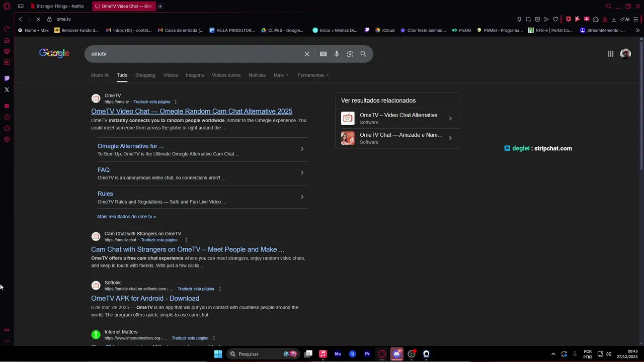Select the Imagens search tab
Image resolution: width=644 pixels, height=362 pixels.
(x=195, y=75)
